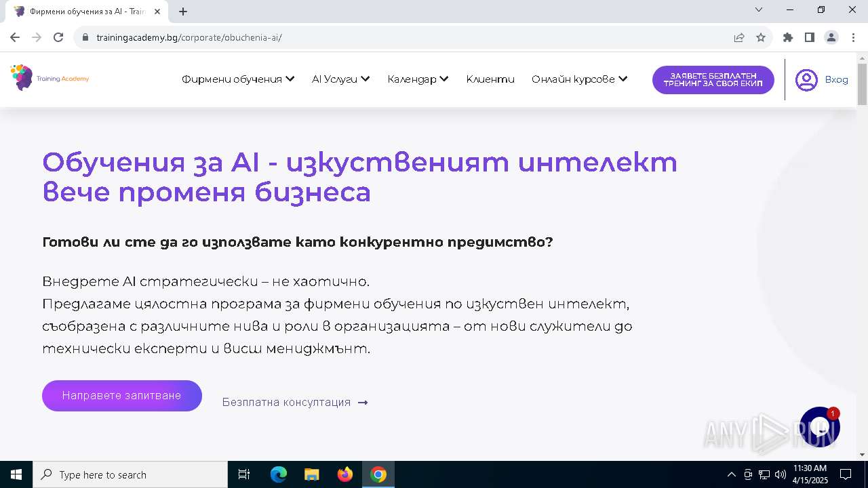The width and height of the screenshot is (868, 488).
Task: Expand the Фирмени обучения menu
Action: coord(238,79)
